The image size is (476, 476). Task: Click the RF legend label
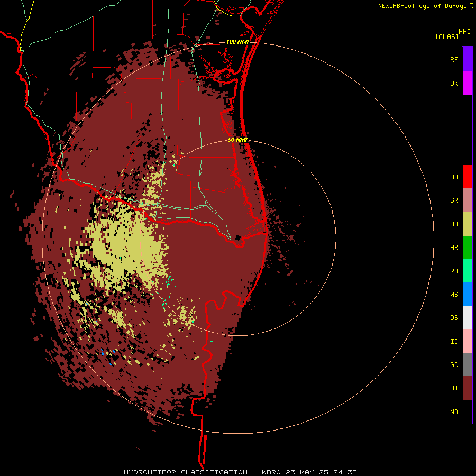[x=454, y=59]
